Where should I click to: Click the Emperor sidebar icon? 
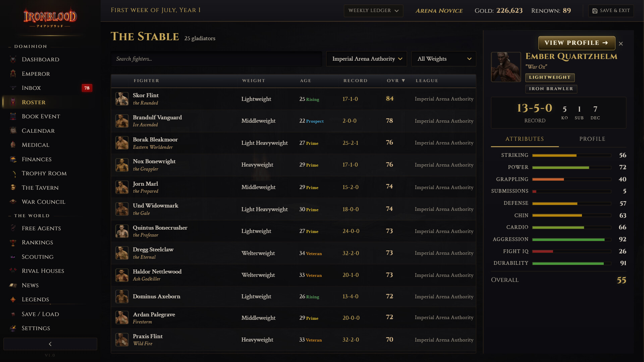[x=13, y=74]
